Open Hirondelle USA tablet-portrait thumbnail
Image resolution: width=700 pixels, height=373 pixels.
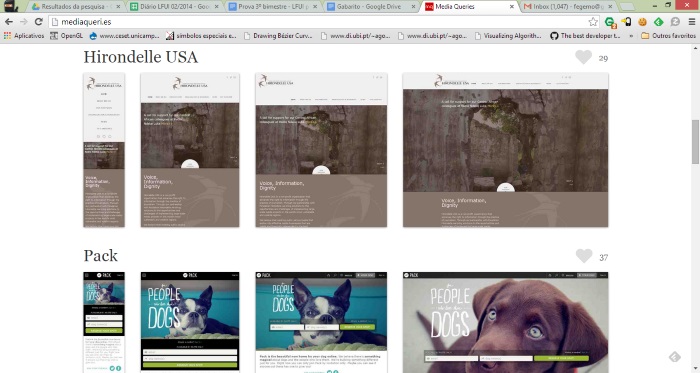click(x=190, y=150)
